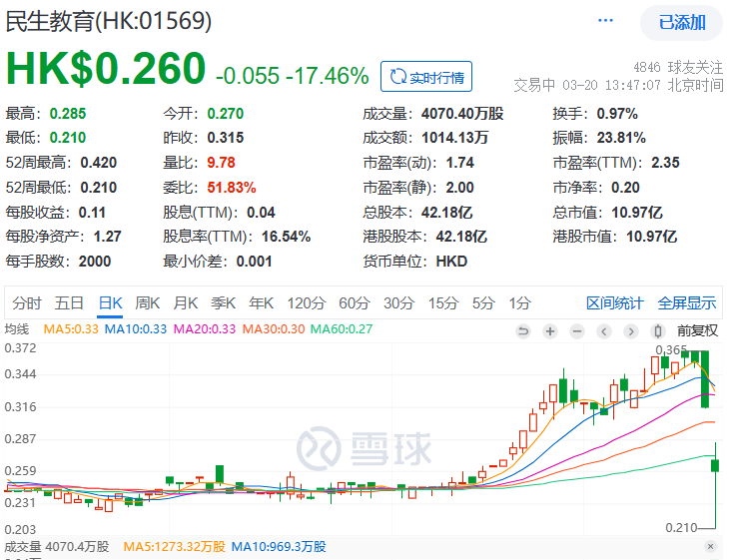Select the 月K monthly chart tab
This screenshot has height=560, width=729.
pos(186,302)
